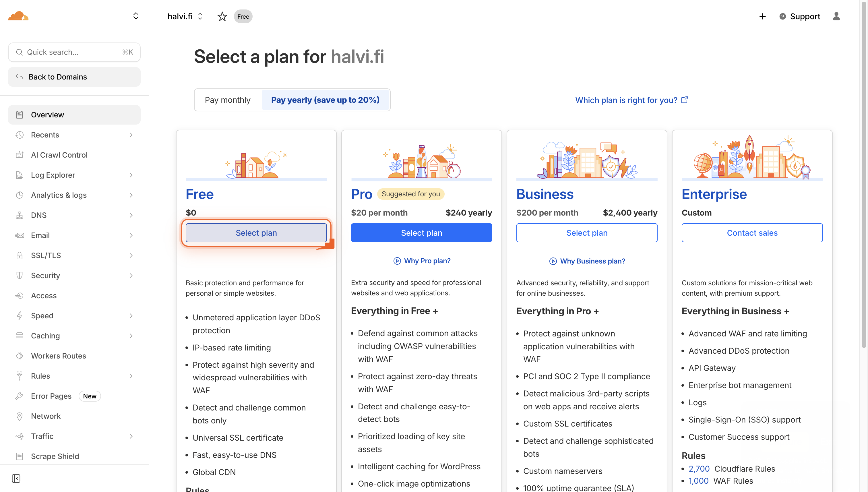Expand the Rules section in sidebar
The height and width of the screenshot is (492, 868).
131,376
